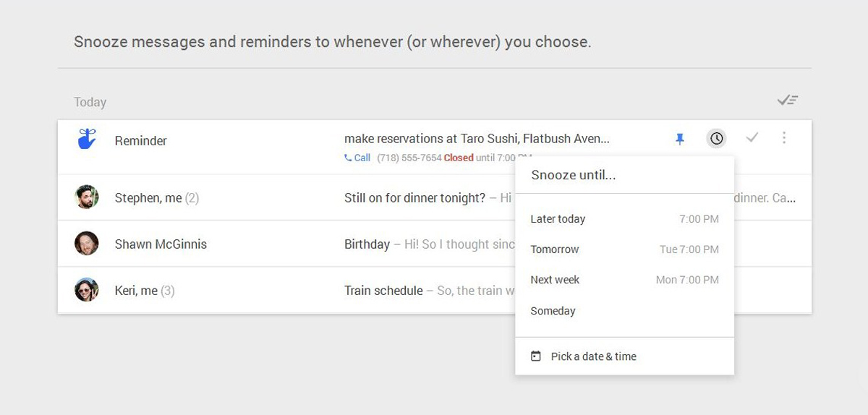Click the snooze clock icon
868x415 pixels.
716,138
